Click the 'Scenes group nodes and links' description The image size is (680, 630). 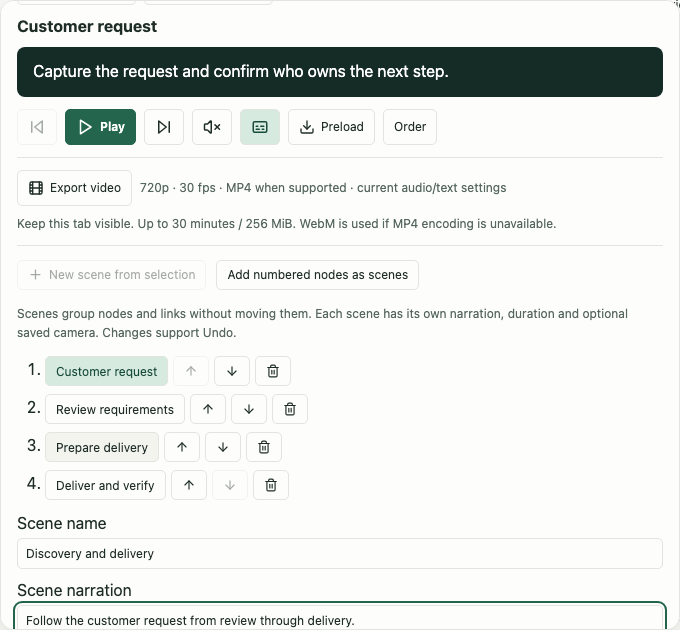click(x=323, y=323)
